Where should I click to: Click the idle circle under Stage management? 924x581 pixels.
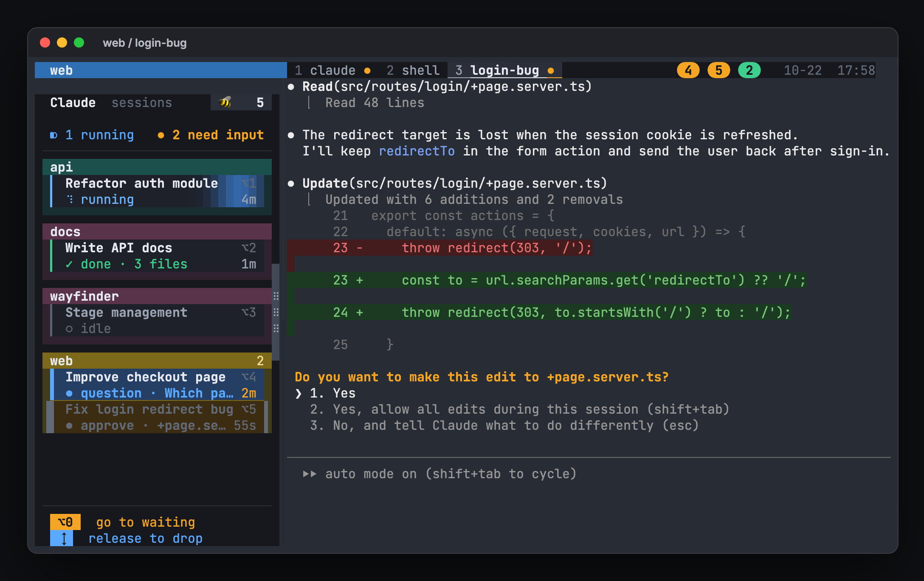(69, 329)
